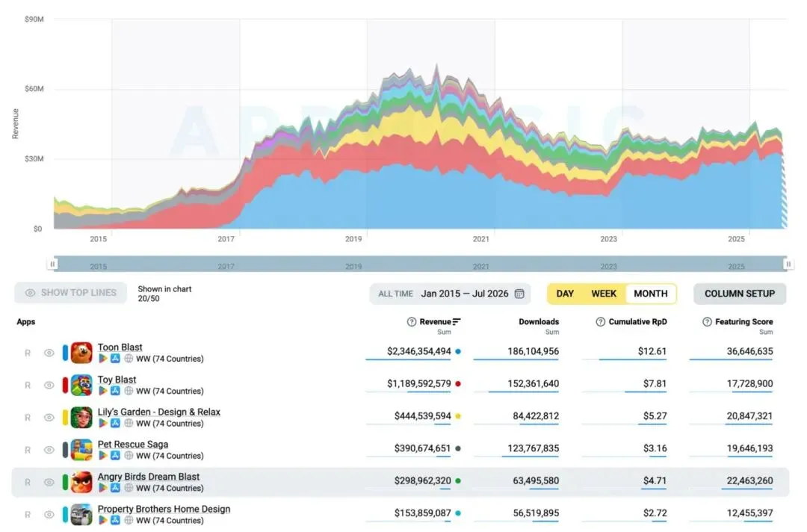Image resolution: width=807 pixels, height=532 pixels.
Task: Click App Store icon under Pet Rescue Saga
Action: point(115,456)
